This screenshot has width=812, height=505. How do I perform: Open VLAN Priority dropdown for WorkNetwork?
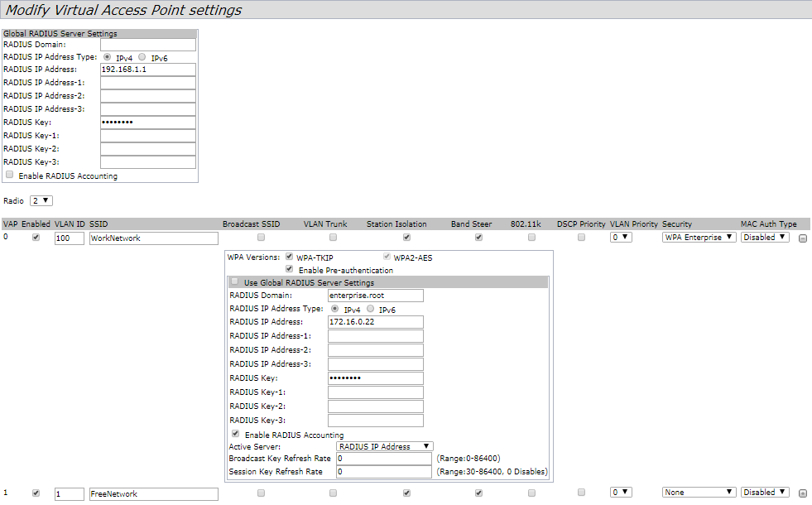621,238
